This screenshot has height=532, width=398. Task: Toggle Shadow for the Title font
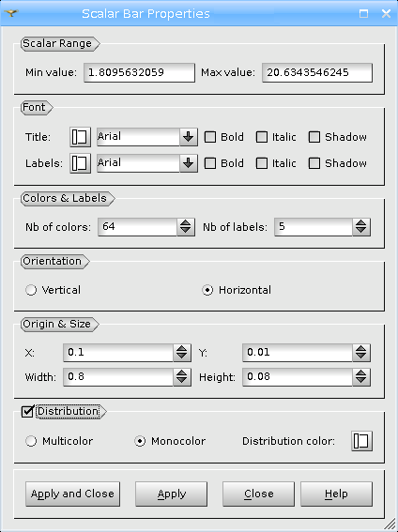coord(314,137)
